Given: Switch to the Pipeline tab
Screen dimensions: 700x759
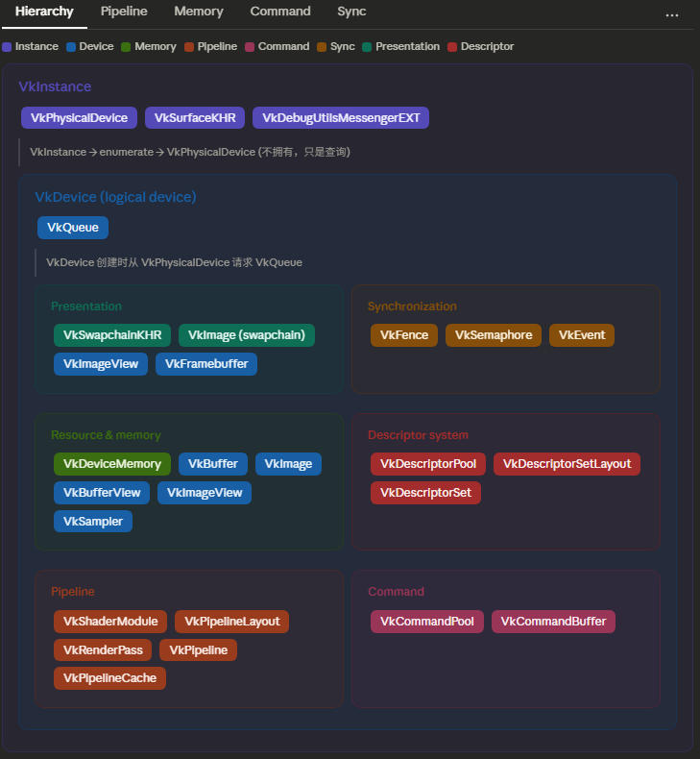Looking at the screenshot, I should (x=124, y=12).
